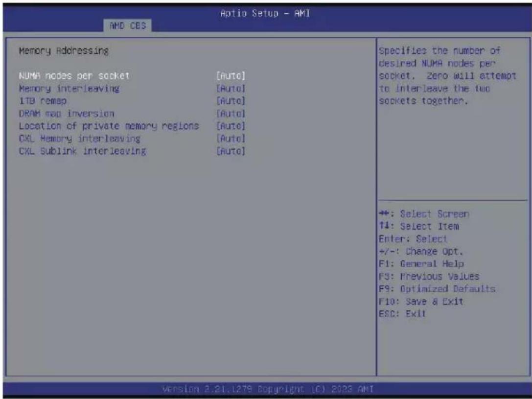Open DRAM map inversion Auto value

(x=231, y=113)
